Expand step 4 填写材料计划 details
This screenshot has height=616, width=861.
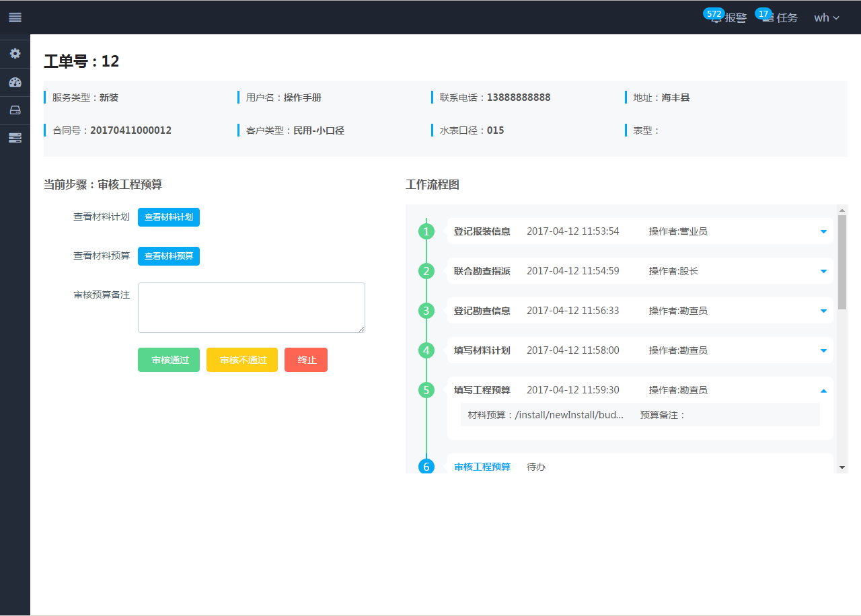click(x=823, y=351)
